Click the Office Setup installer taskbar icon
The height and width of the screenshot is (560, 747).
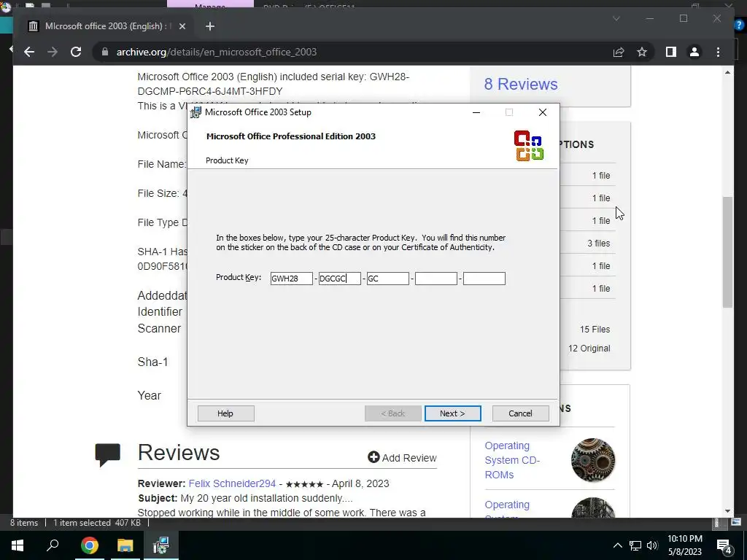tap(161, 545)
